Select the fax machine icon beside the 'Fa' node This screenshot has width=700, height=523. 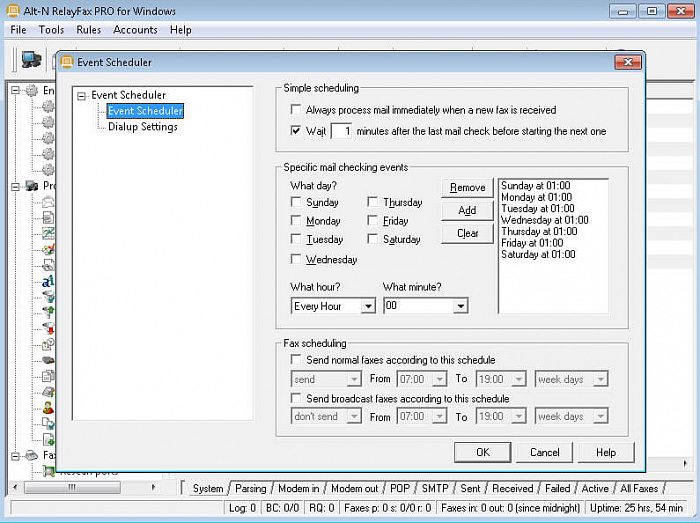tap(32, 455)
